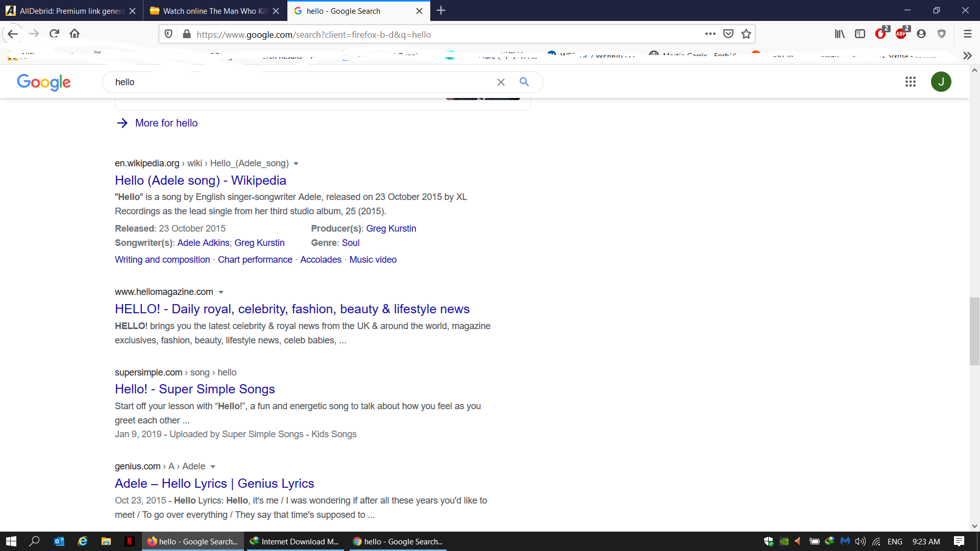
Task: Open Hello (Adele song) - Wikipedia result
Action: (x=200, y=180)
